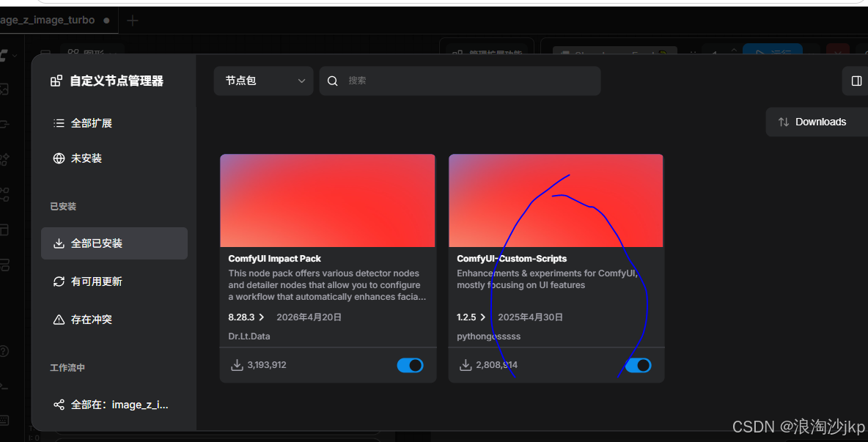Click the magnifier search icon
This screenshot has height=442, width=868.
pyautogui.click(x=333, y=81)
